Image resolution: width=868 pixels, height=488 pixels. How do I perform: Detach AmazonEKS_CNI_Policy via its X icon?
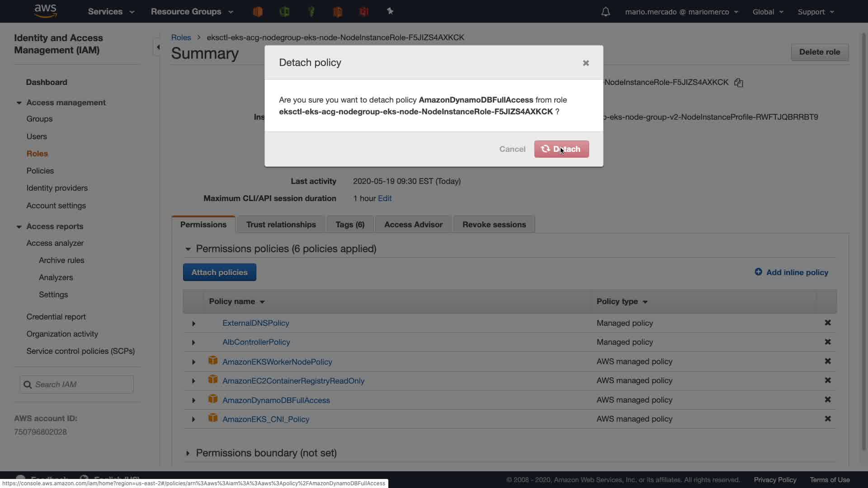827,419
